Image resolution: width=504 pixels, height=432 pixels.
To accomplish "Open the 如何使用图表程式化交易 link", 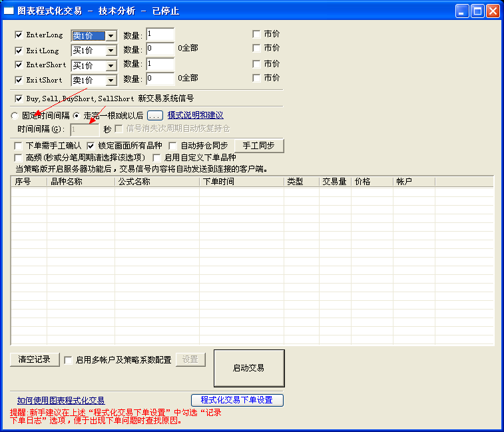I will 61,401.
